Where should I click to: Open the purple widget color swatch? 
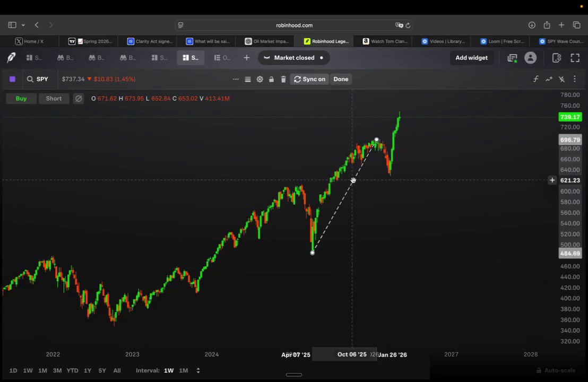point(12,79)
